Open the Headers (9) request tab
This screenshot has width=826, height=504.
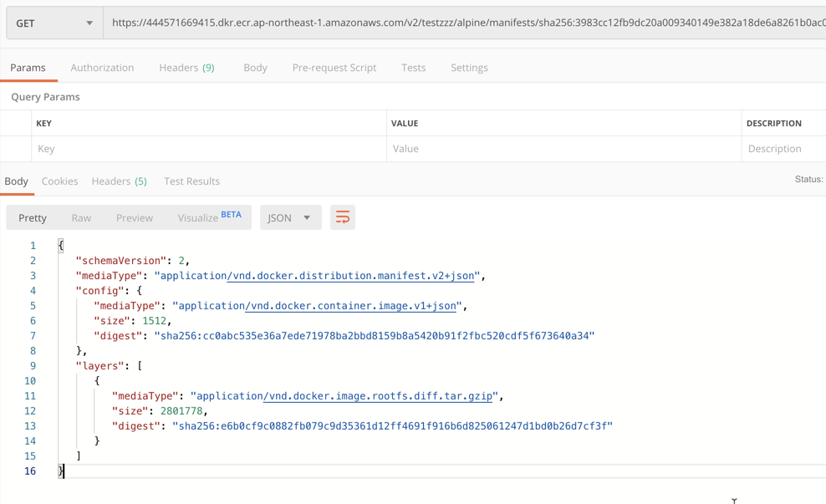pos(186,68)
